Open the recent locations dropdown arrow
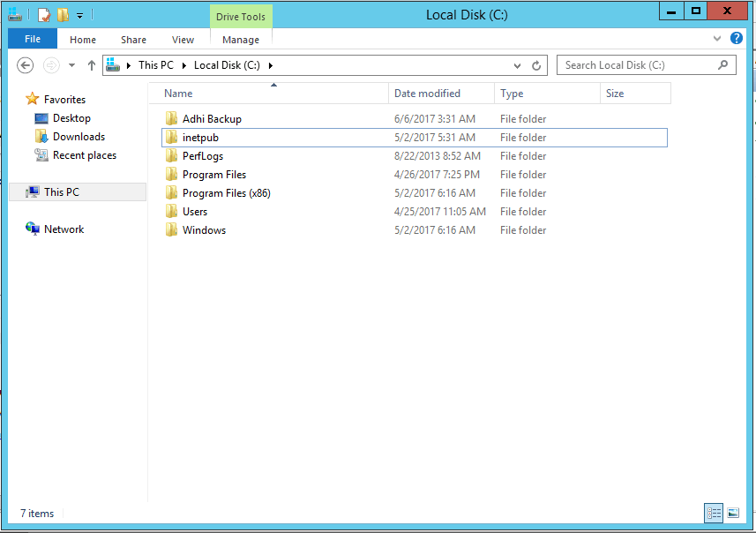Image resolution: width=756 pixels, height=533 pixels. (71, 65)
